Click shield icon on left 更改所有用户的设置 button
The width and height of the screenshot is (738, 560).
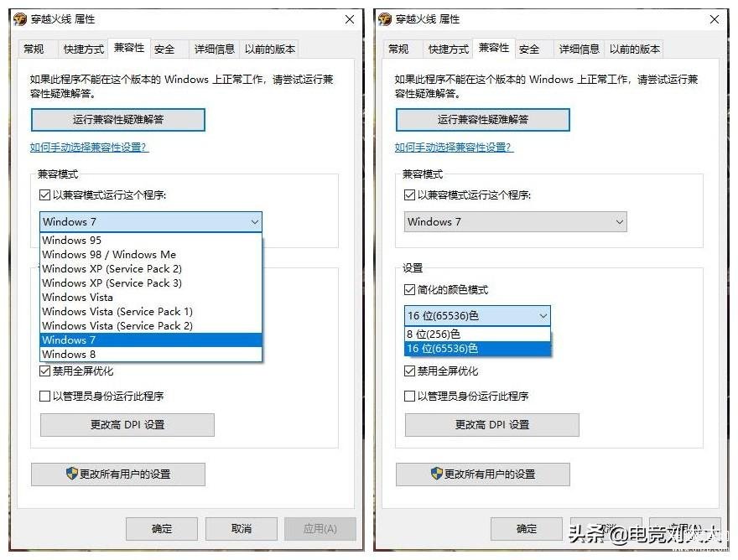(72, 474)
